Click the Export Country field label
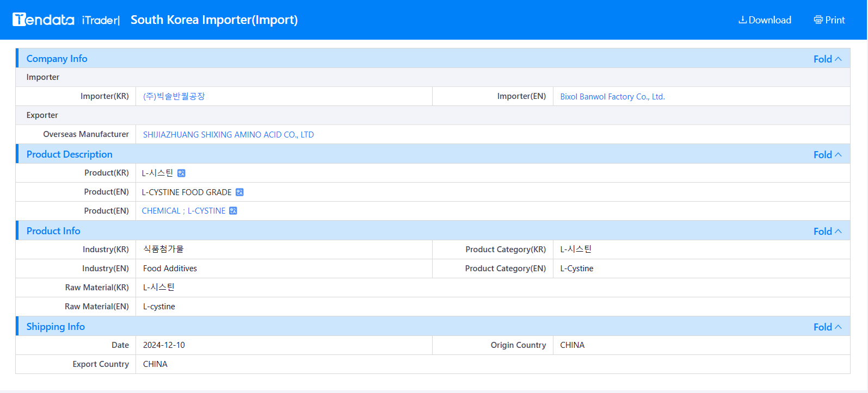The width and height of the screenshot is (868, 393). [101, 364]
